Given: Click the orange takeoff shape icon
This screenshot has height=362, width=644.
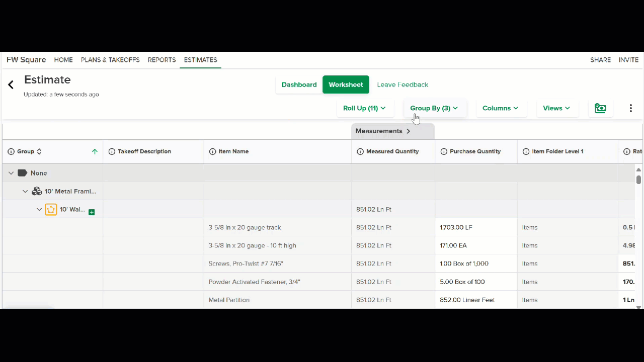Looking at the screenshot, I should [51, 209].
